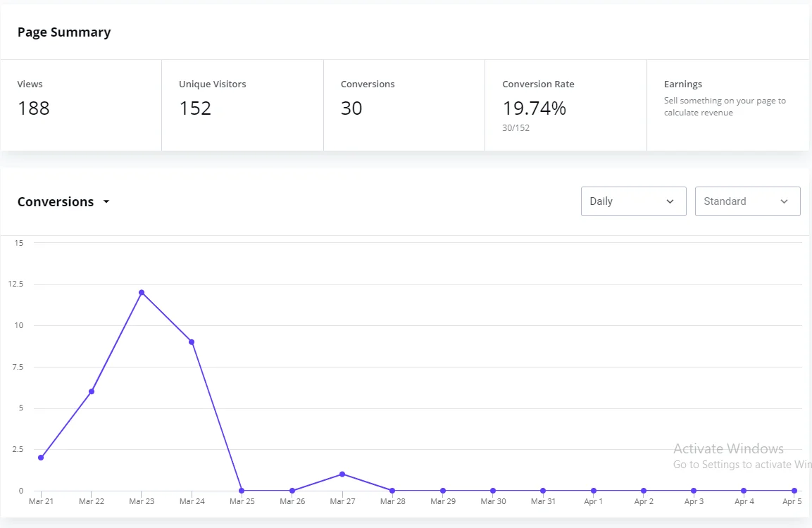Viewport: 812px width, 528px height.
Task: Open the Conversions metric selector dropdown
Action: coord(64,202)
